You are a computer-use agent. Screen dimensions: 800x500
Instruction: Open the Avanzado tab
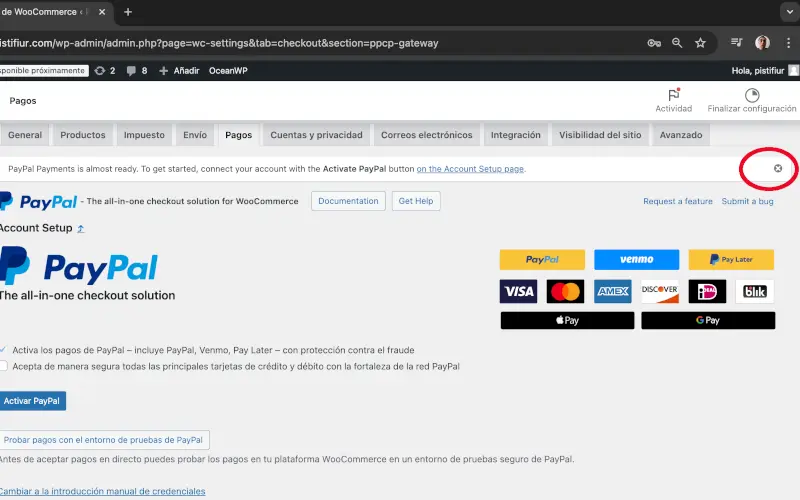[x=681, y=135]
